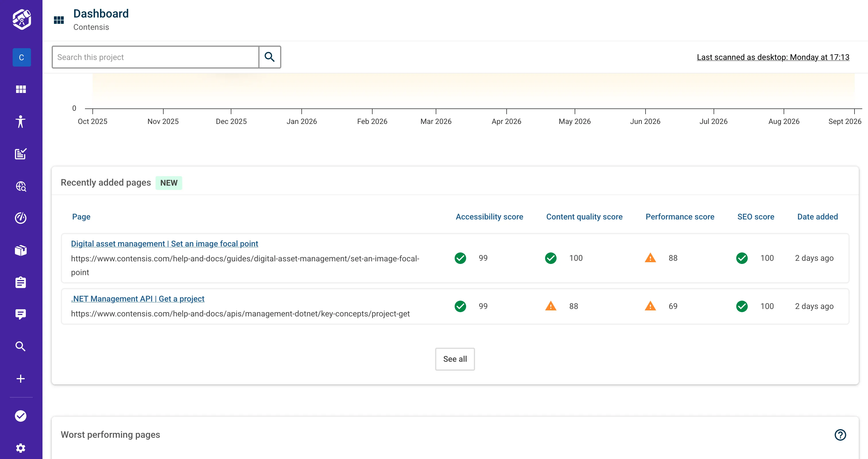This screenshot has width=868, height=459.
Task: Sort by Content quality score column
Action: tap(584, 217)
